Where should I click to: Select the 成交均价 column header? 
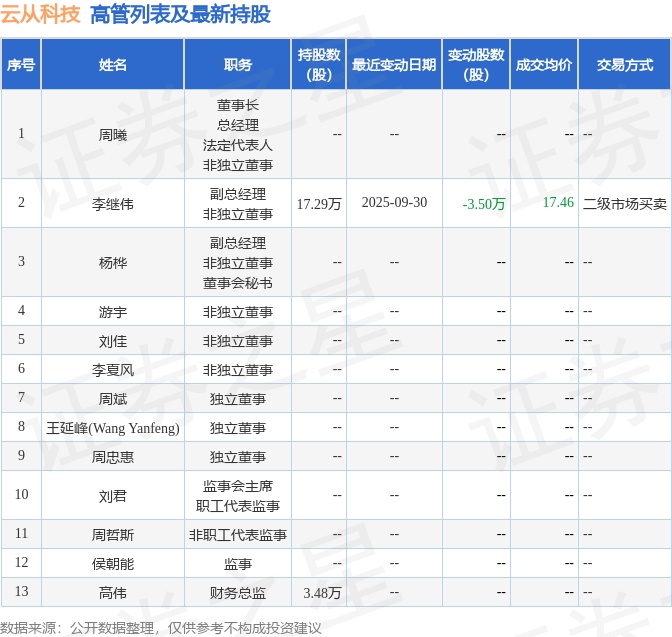tap(544, 65)
